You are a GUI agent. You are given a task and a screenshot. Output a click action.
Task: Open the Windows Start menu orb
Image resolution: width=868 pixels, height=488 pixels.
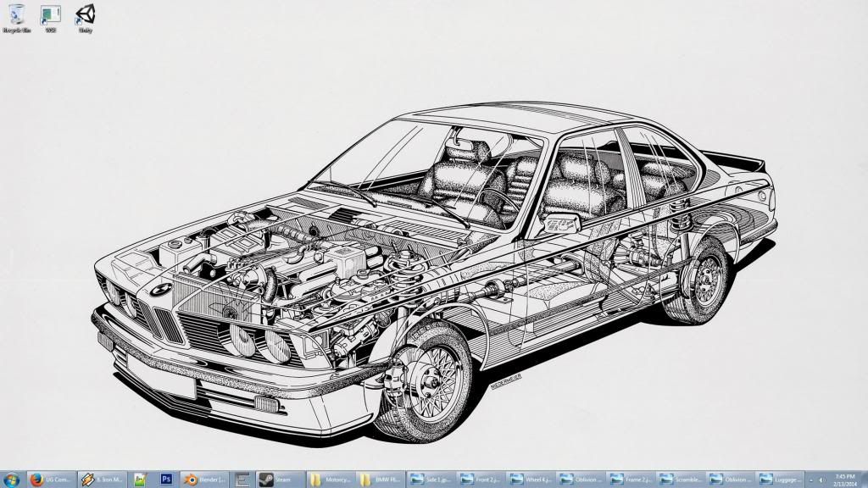(10, 480)
